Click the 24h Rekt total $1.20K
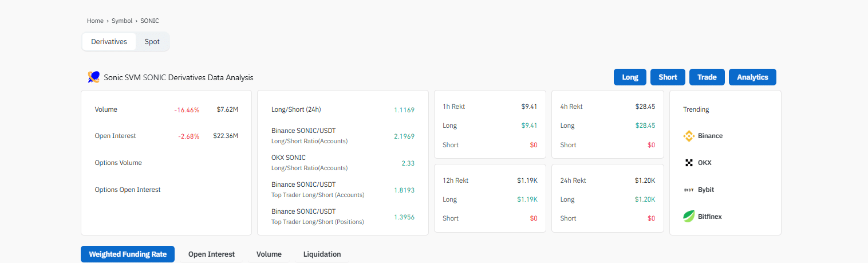 coord(645,180)
